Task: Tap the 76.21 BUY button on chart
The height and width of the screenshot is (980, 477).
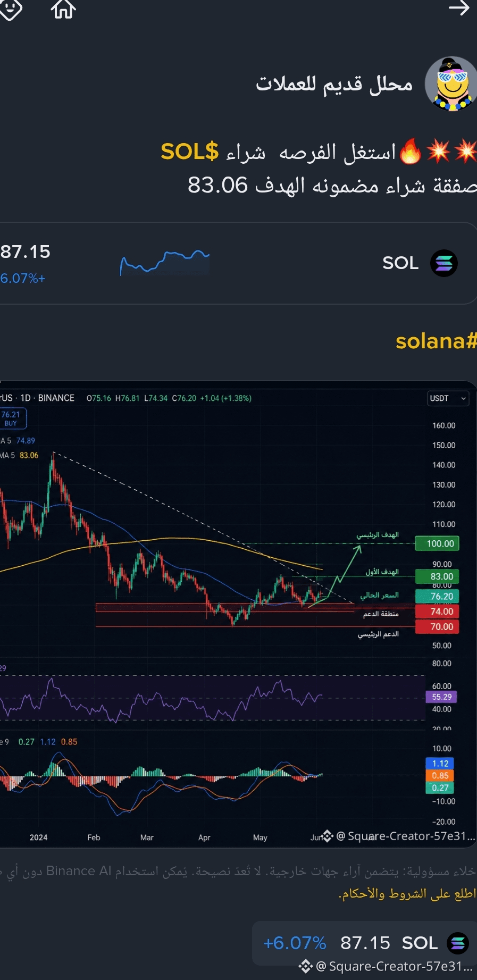Action: point(13,418)
